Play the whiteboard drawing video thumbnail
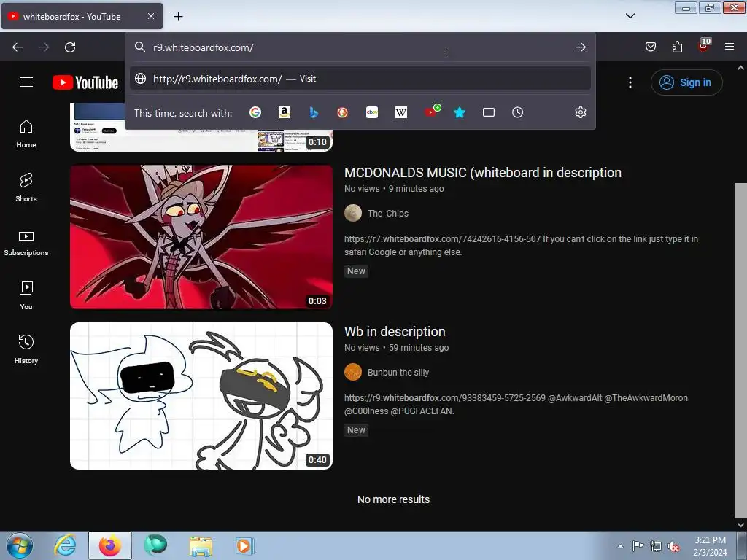The width and height of the screenshot is (747, 560). point(201,396)
